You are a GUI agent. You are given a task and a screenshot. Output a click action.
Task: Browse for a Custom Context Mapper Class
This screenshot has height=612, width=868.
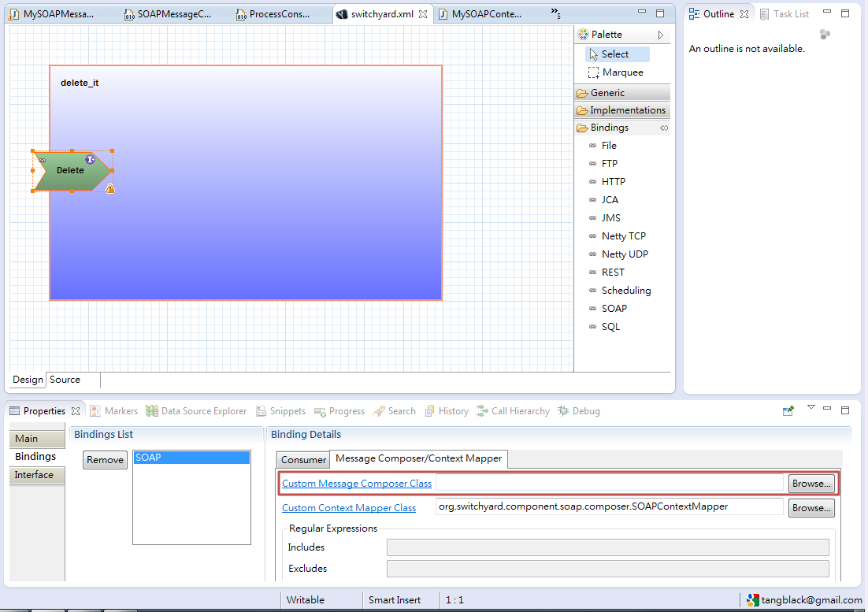811,508
